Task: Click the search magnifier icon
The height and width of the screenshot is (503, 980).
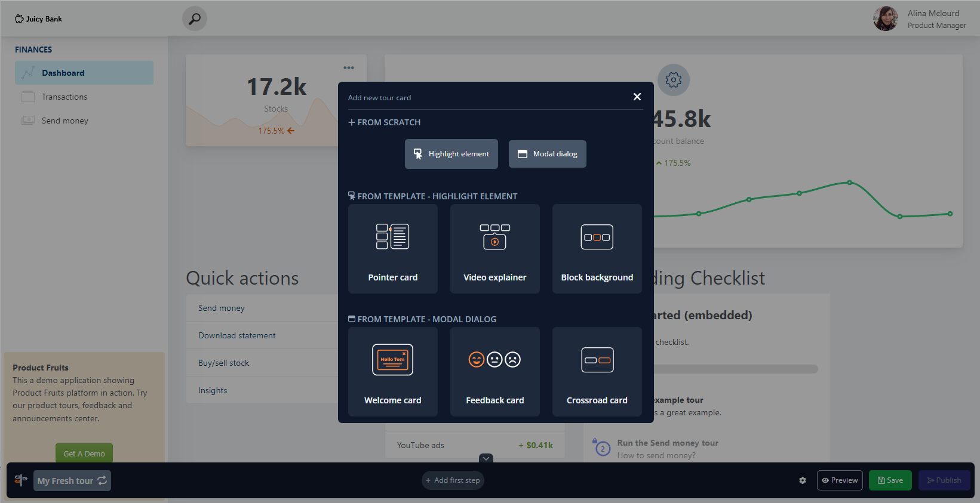Action: pos(195,19)
